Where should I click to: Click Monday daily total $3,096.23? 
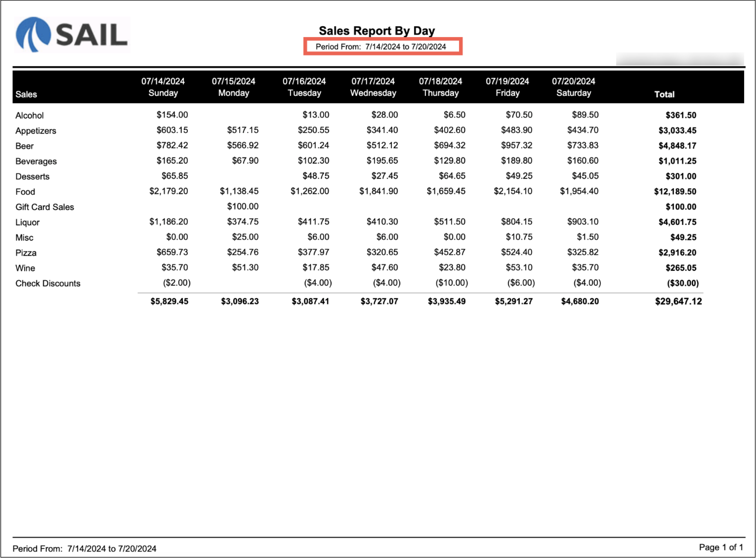240,301
